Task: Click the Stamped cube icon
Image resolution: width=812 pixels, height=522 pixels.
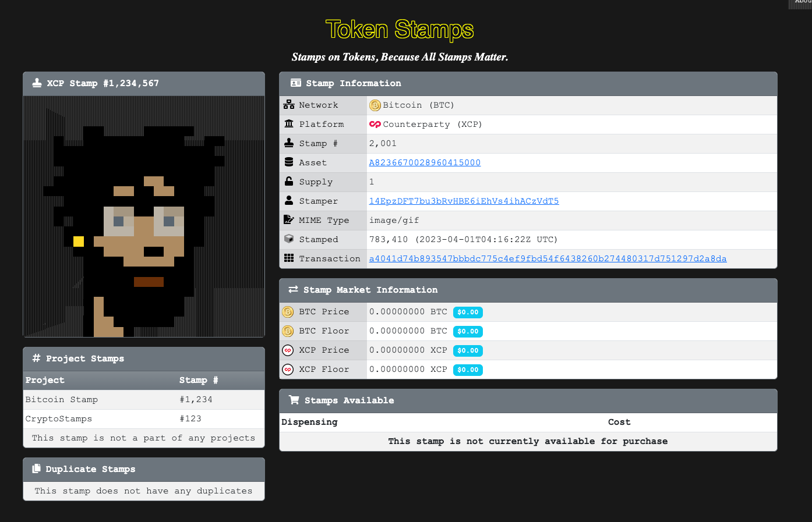Action: (289, 239)
